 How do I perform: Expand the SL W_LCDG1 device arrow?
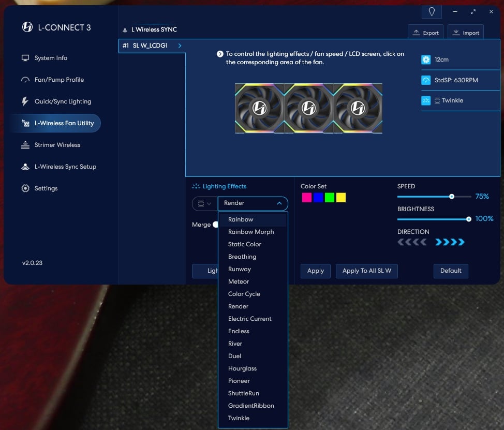coord(180,46)
